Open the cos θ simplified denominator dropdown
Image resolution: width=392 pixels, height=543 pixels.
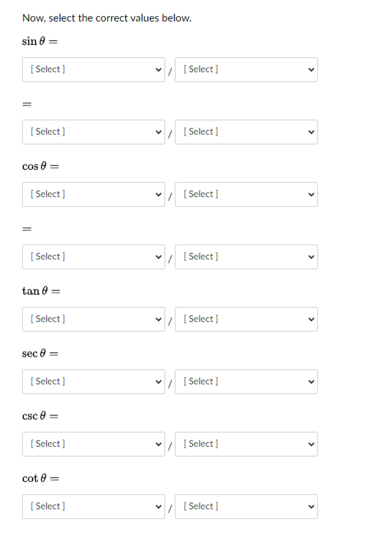pyautogui.click(x=246, y=257)
